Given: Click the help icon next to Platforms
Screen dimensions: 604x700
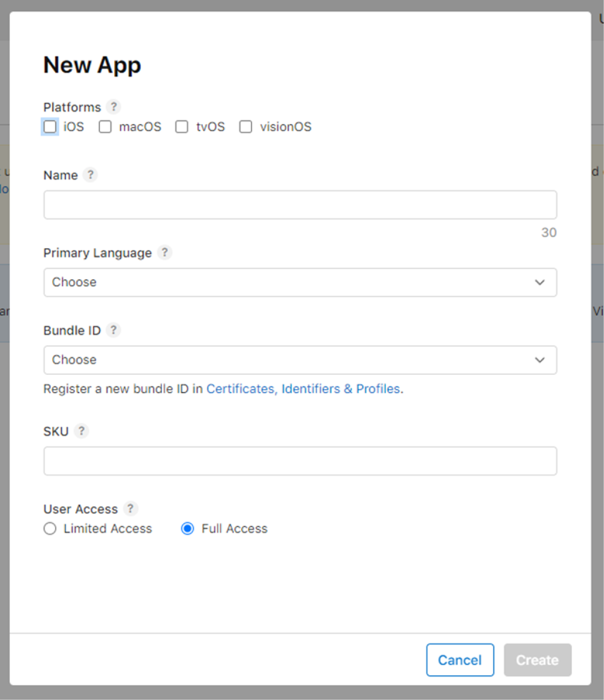Looking at the screenshot, I should pos(113,107).
